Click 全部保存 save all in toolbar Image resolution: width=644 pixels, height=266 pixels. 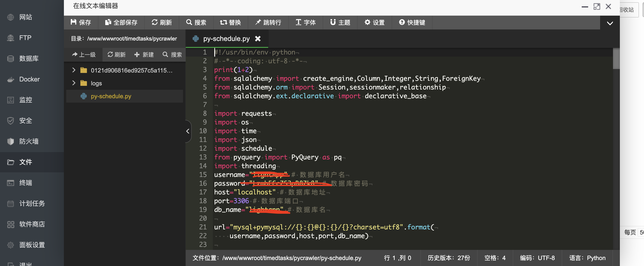tap(121, 23)
